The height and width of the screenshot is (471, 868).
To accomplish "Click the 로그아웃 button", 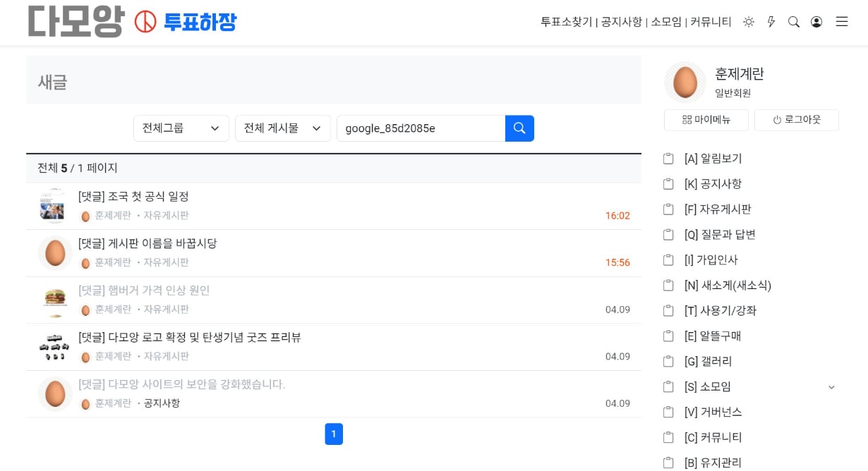I will [x=797, y=120].
